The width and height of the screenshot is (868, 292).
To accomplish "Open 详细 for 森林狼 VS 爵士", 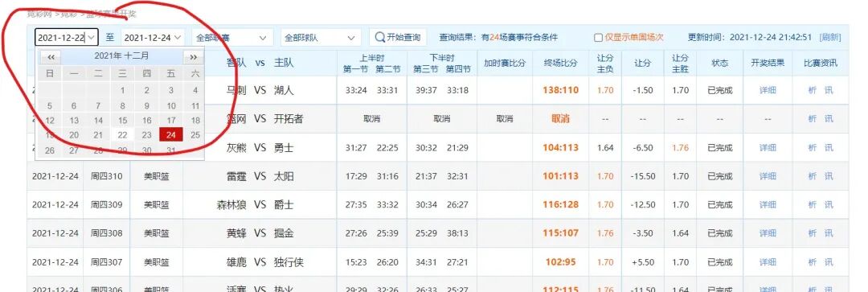I will coord(768,204).
